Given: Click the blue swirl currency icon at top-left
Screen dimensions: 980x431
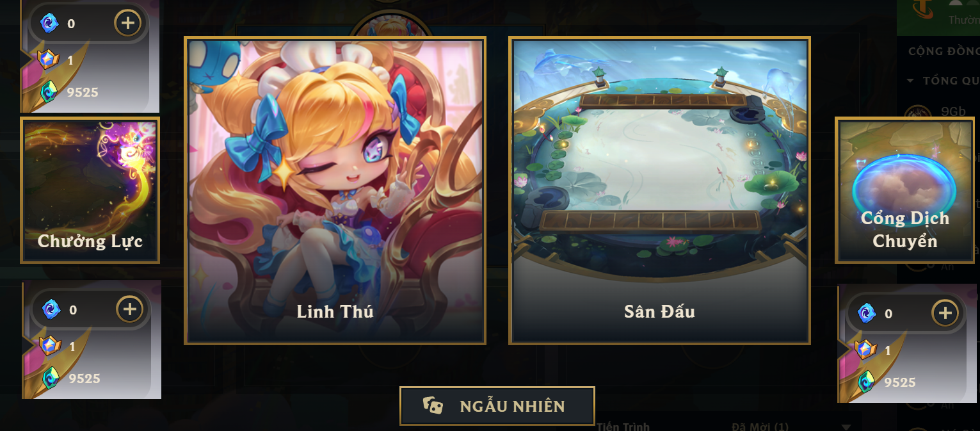Looking at the screenshot, I should (49, 24).
